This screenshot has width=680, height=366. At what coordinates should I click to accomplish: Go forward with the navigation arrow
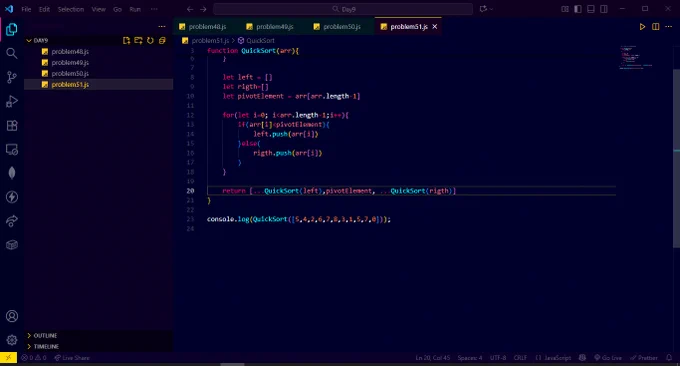click(203, 9)
